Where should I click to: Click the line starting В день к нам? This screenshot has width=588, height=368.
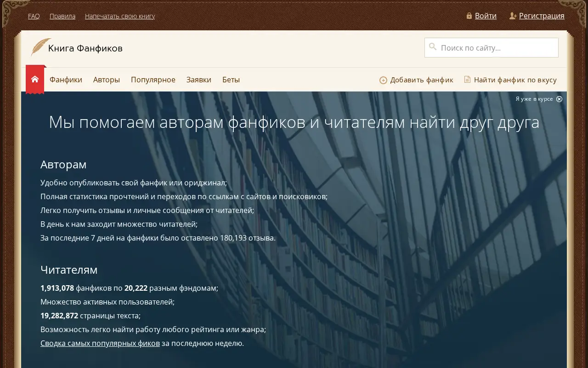[x=119, y=224]
